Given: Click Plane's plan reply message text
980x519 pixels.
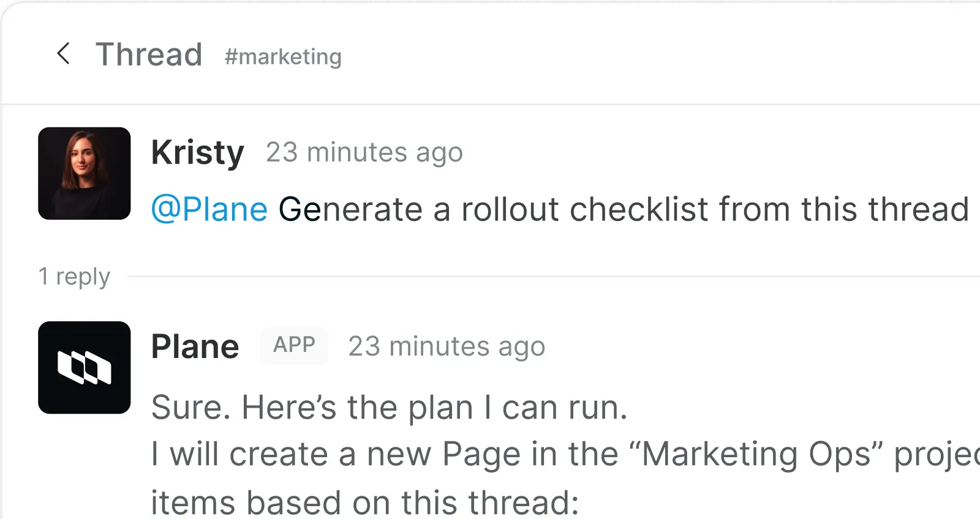Looking at the screenshot, I should point(389,406).
